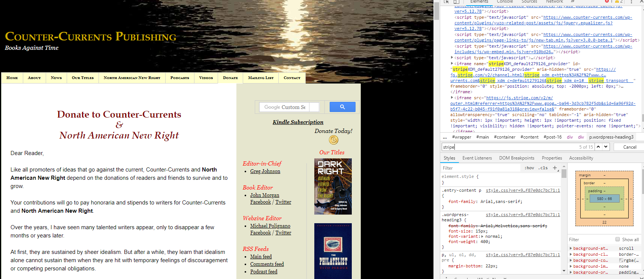Viewport: 644px width, 279px height.
Task: Click the rgba background color swatch
Action: click(x=621, y=260)
